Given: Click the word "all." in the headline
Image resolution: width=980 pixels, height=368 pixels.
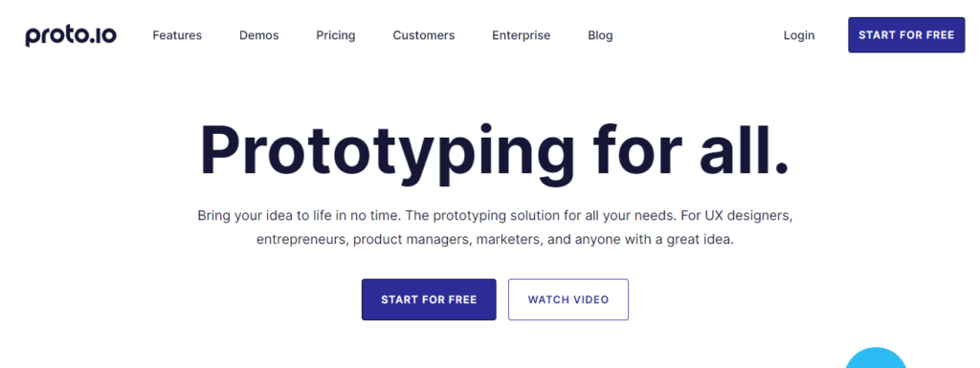Looking at the screenshot, I should tap(744, 150).
